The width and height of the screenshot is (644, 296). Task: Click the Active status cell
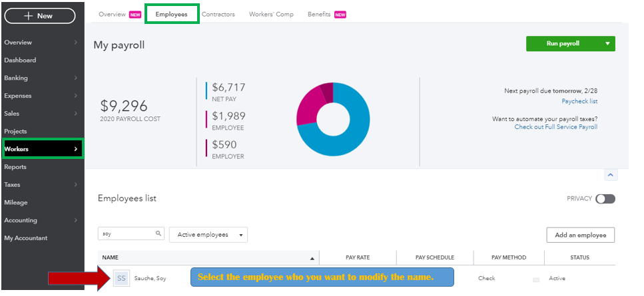click(557, 278)
